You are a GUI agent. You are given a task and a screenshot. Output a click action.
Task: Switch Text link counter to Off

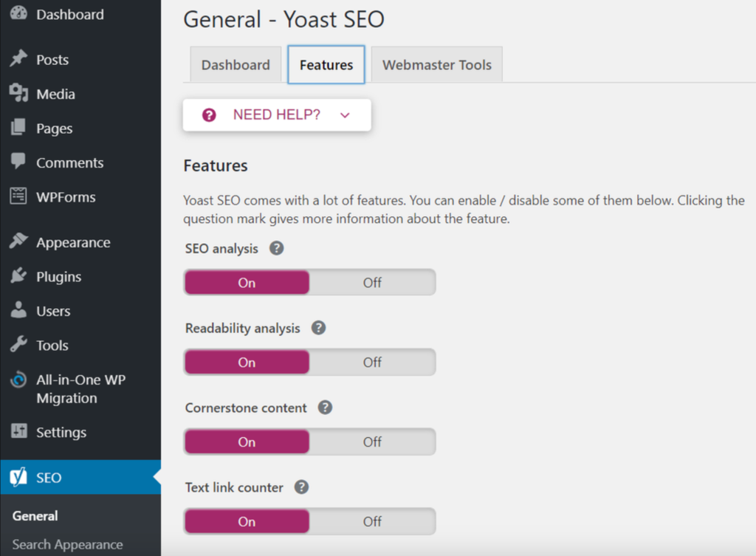371,521
